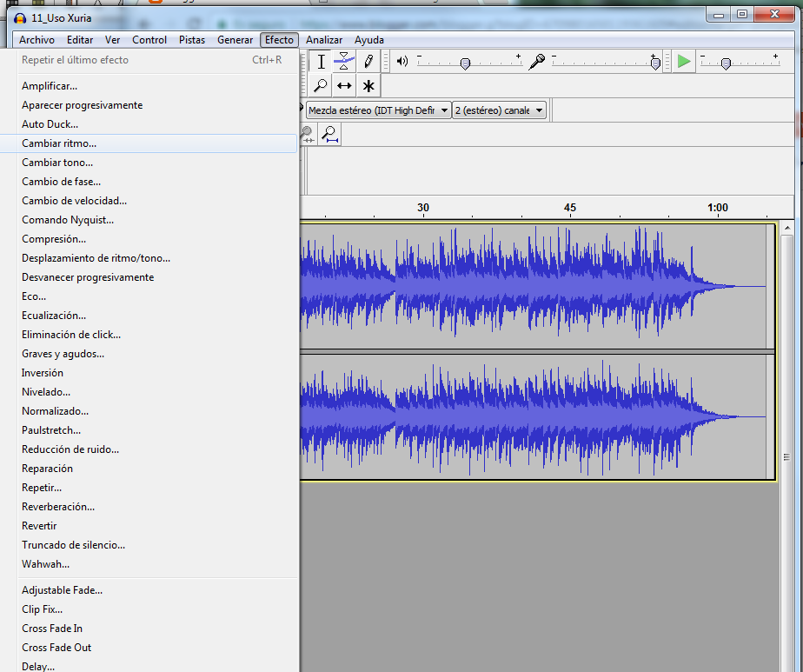Viewport: 803px width, 672px height.
Task: Click the 45 mark on the timeline ruler
Action: coord(569,208)
